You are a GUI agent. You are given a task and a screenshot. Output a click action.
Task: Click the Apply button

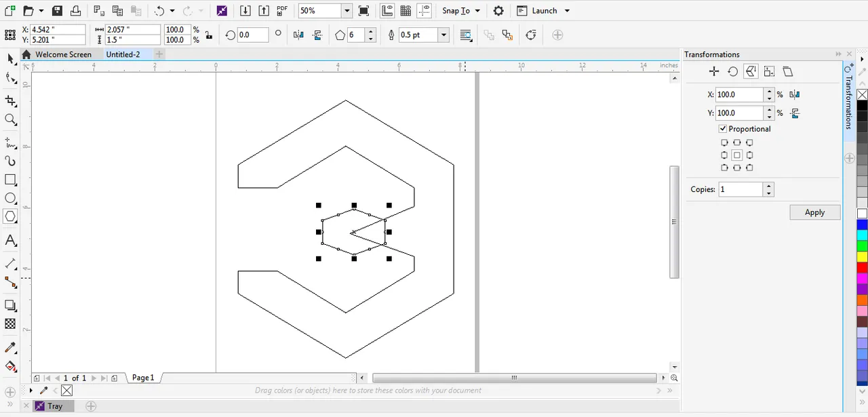click(815, 212)
